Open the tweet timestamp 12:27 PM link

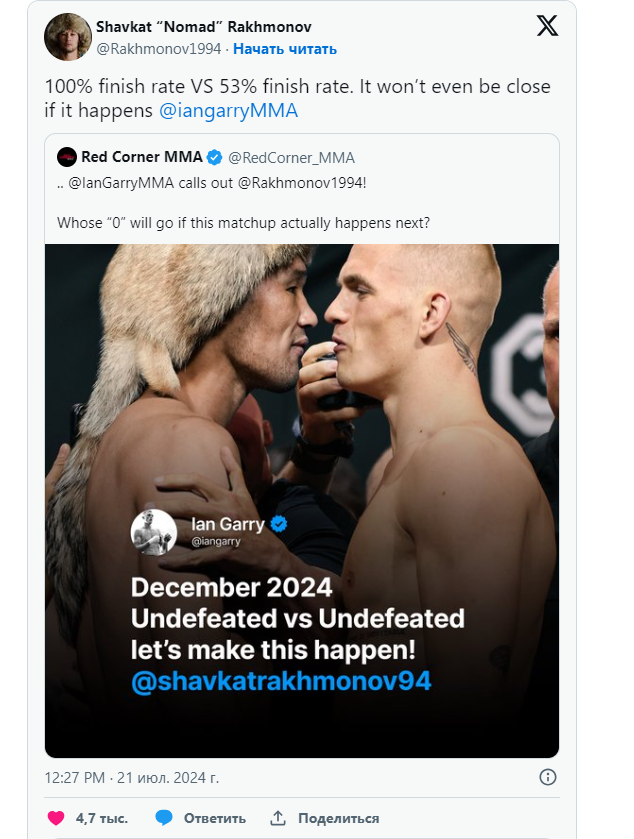click(132, 777)
